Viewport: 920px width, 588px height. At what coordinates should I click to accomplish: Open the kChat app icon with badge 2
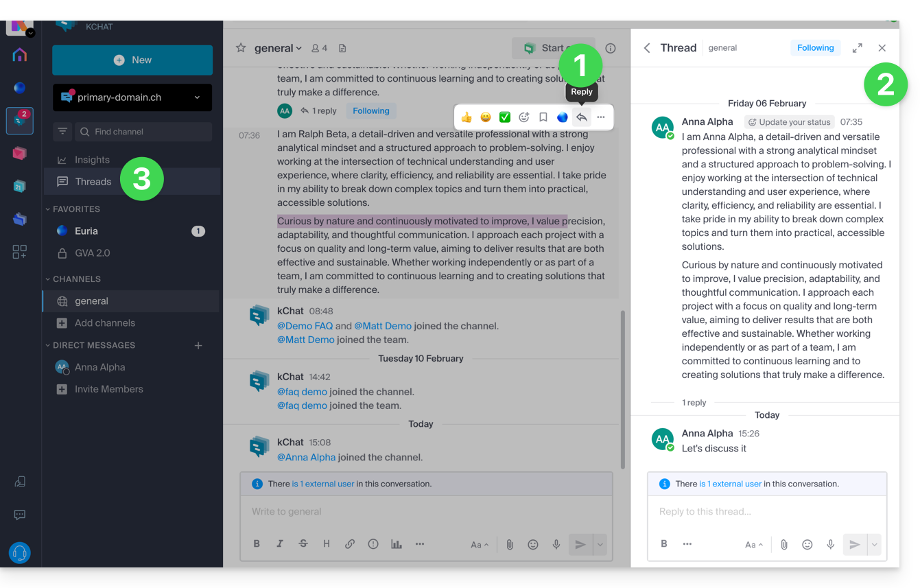click(20, 120)
